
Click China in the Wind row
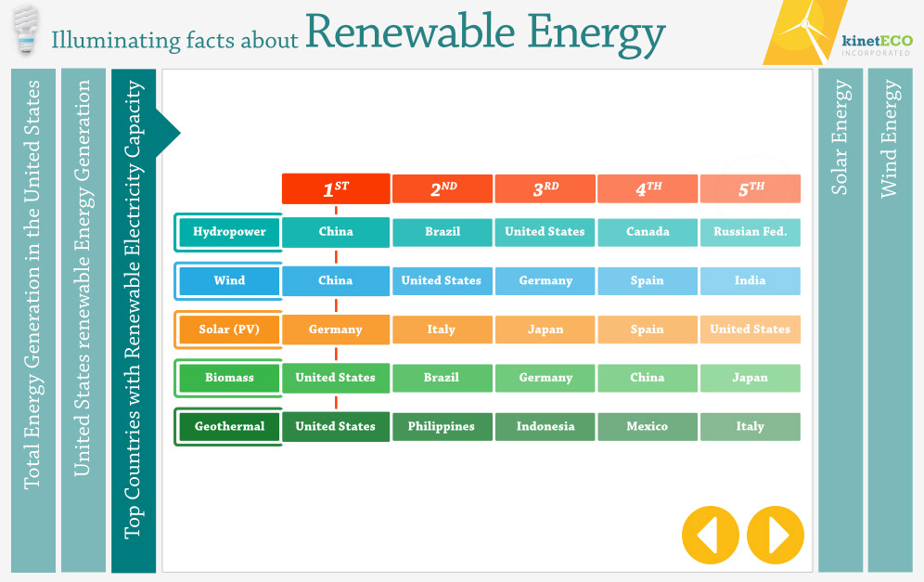(336, 280)
